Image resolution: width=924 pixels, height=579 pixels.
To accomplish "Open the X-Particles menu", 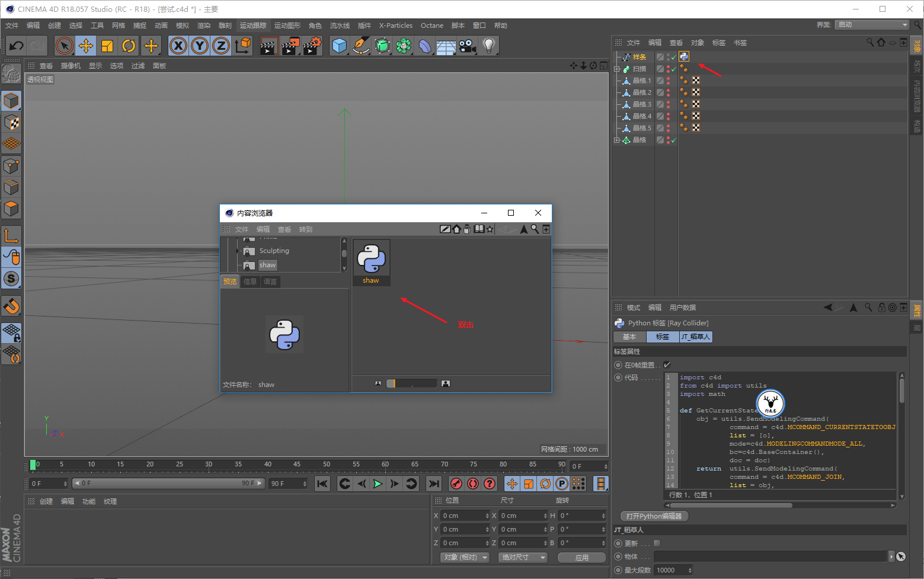I will pos(395,25).
